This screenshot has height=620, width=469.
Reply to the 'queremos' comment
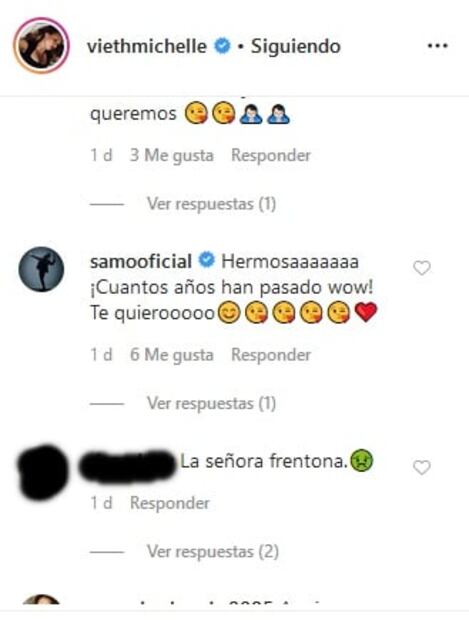[x=271, y=155]
